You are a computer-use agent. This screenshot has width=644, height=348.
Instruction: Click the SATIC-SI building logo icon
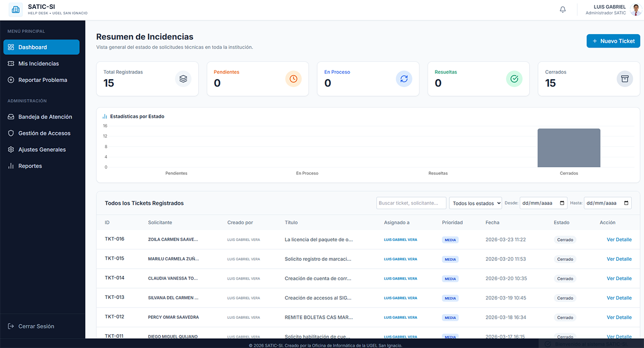point(16,10)
